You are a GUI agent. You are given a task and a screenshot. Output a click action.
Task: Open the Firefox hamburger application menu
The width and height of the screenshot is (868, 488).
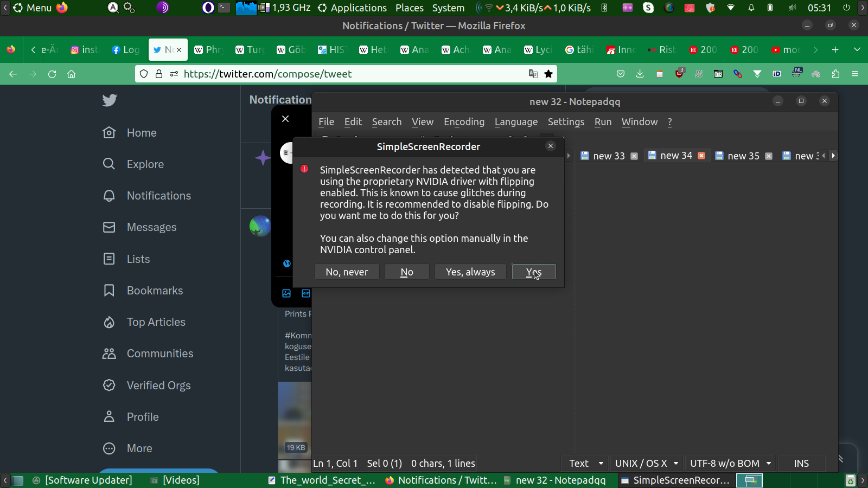pyautogui.click(x=855, y=74)
